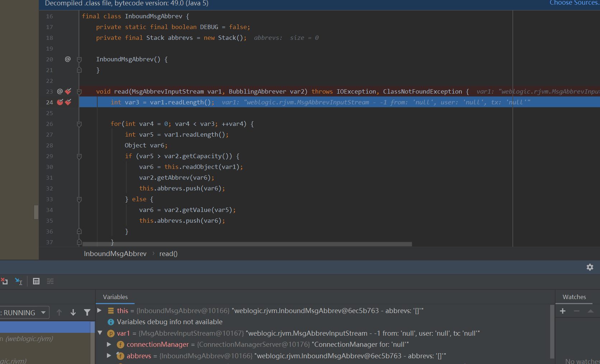Click the 'abbrevs: size = 0' inline hint
The image size is (600, 364).
coord(286,38)
